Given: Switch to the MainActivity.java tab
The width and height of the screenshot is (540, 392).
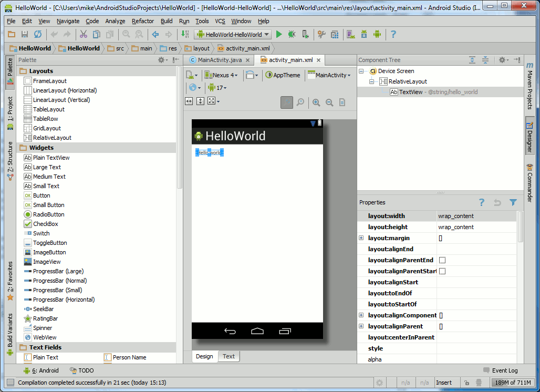Looking at the screenshot, I should click(x=220, y=60).
